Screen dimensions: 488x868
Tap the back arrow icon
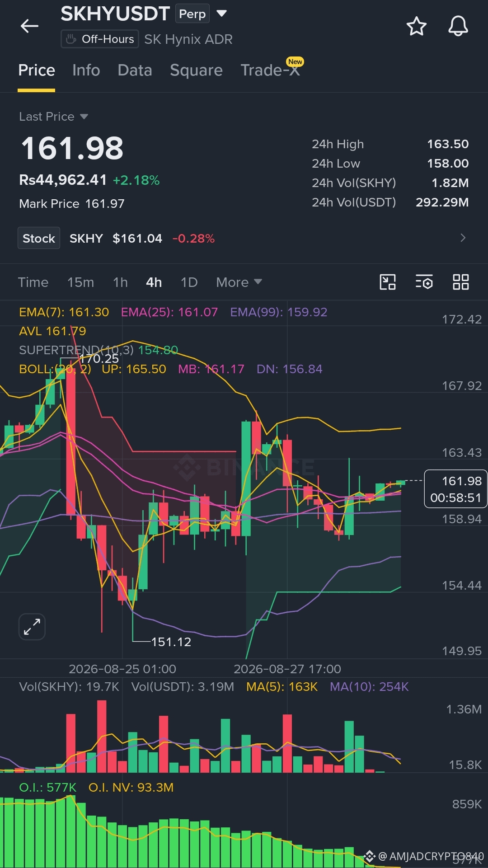coord(30,26)
